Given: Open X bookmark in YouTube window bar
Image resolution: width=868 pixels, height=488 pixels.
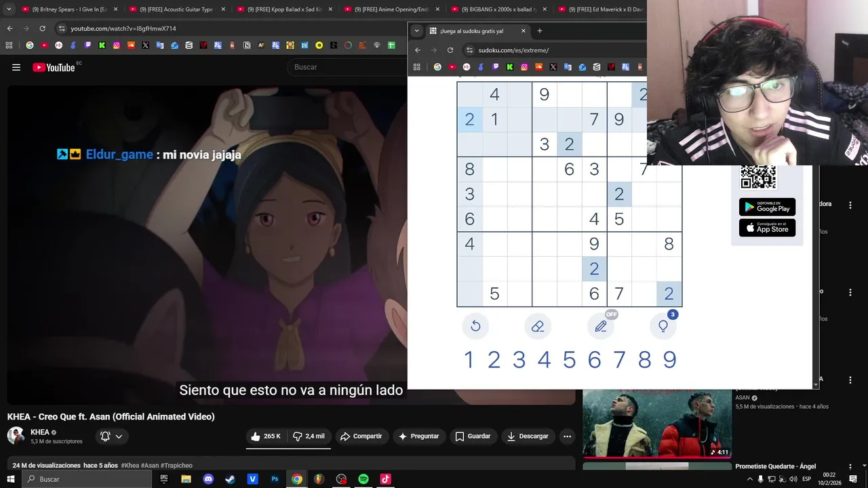Looking at the screenshot, I should click(x=145, y=45).
